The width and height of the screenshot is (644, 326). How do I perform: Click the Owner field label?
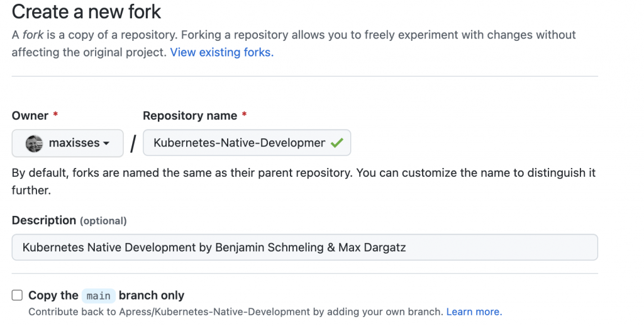coord(30,116)
